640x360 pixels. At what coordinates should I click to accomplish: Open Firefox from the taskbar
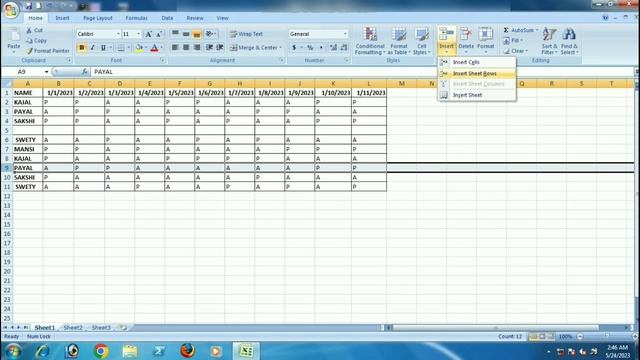(x=187, y=351)
